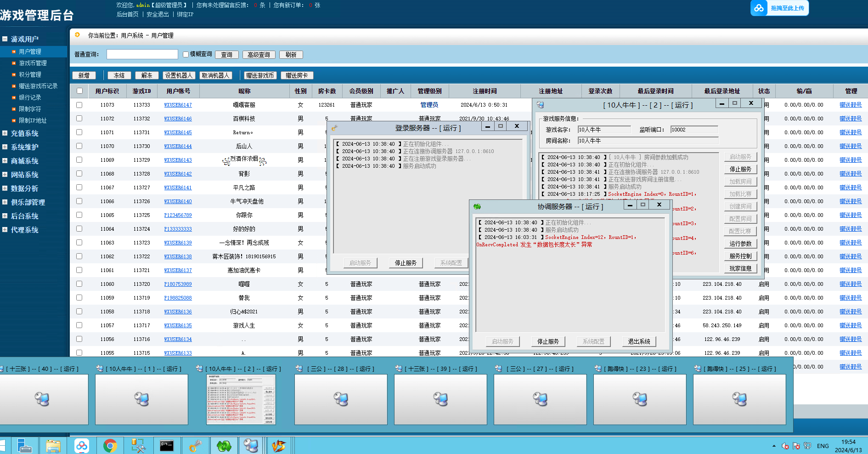The image size is (868, 454).
Task: Click the 登录服务器 window title icon
Action: coord(334,128)
